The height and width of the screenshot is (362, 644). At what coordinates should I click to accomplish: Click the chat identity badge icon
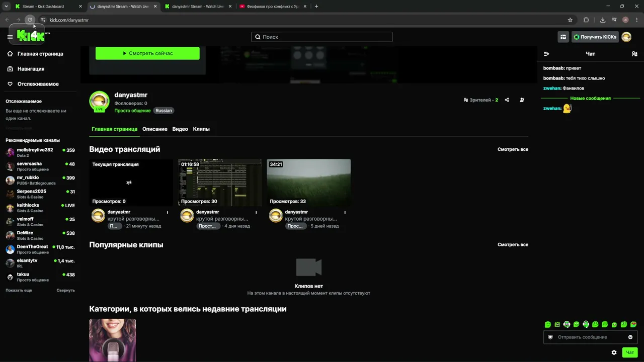tap(550, 337)
